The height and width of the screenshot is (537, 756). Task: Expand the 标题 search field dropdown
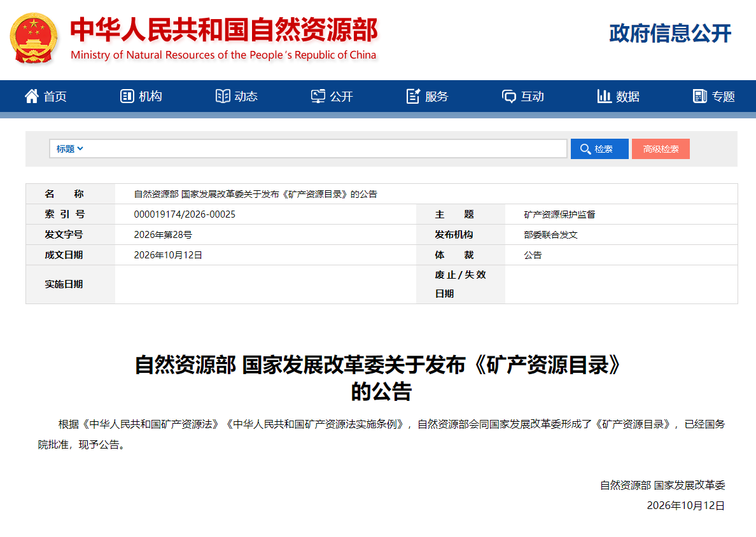[69, 149]
